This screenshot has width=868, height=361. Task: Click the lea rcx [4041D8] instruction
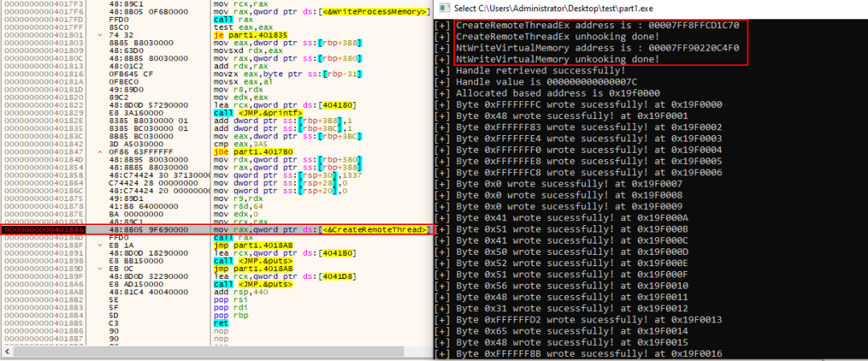[284, 276]
